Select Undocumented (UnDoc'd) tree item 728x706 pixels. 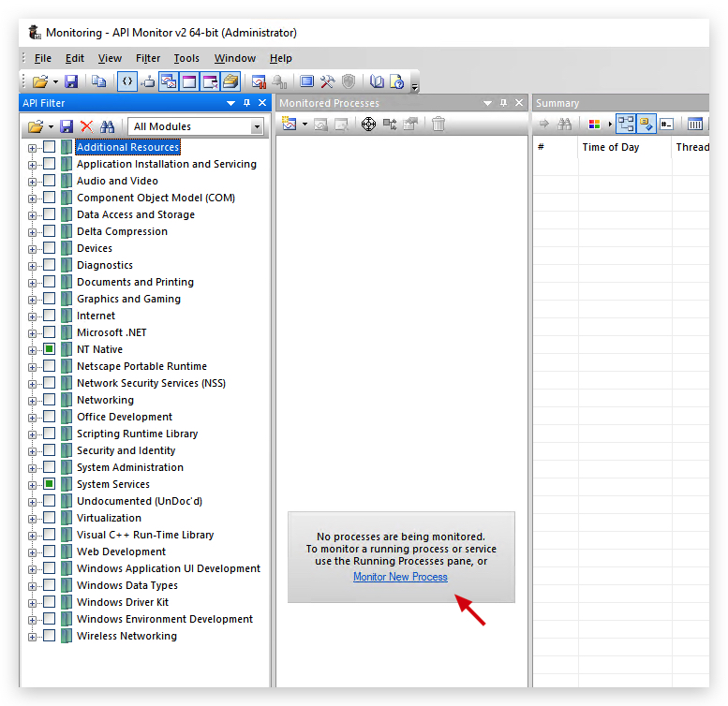(140, 501)
